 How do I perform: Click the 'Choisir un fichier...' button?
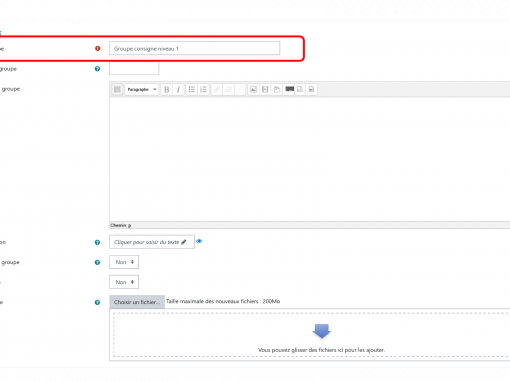click(137, 302)
